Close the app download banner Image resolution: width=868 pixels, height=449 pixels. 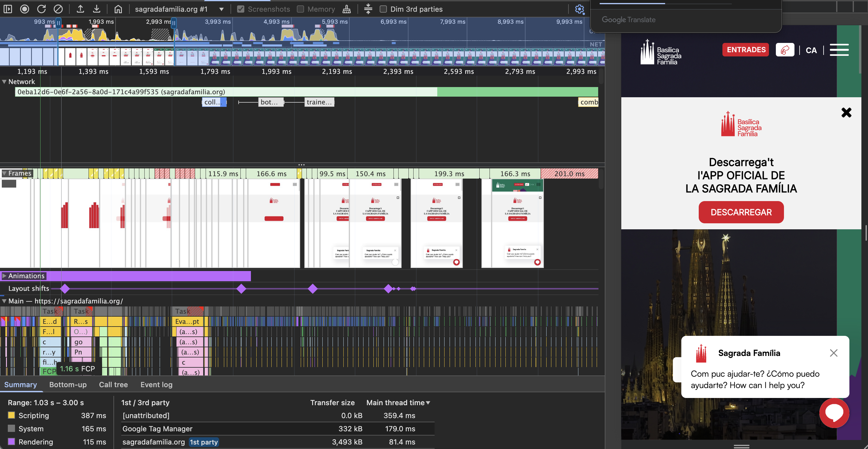[x=846, y=112]
